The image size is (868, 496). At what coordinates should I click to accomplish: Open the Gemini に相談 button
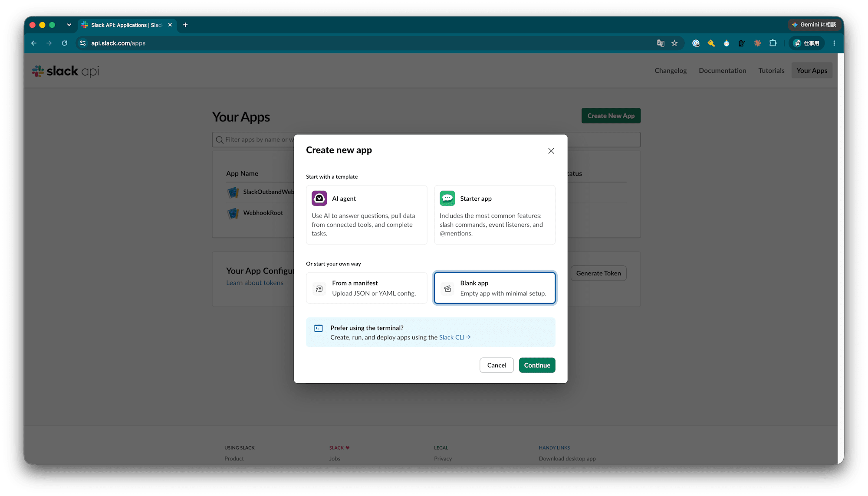[814, 25]
